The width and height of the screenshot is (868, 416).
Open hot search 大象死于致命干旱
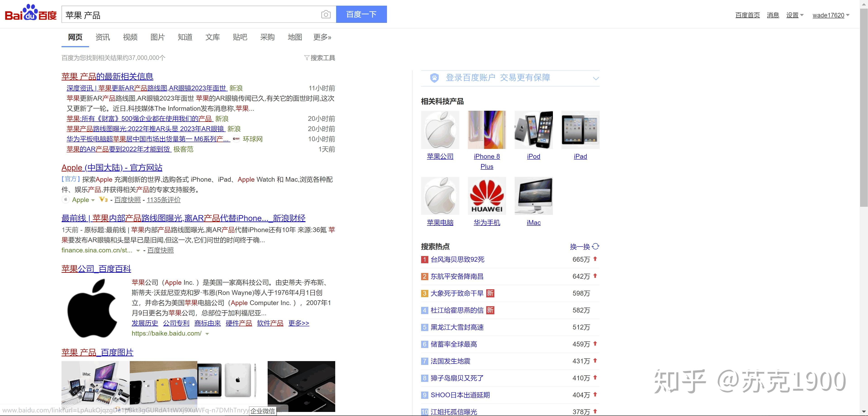(457, 293)
